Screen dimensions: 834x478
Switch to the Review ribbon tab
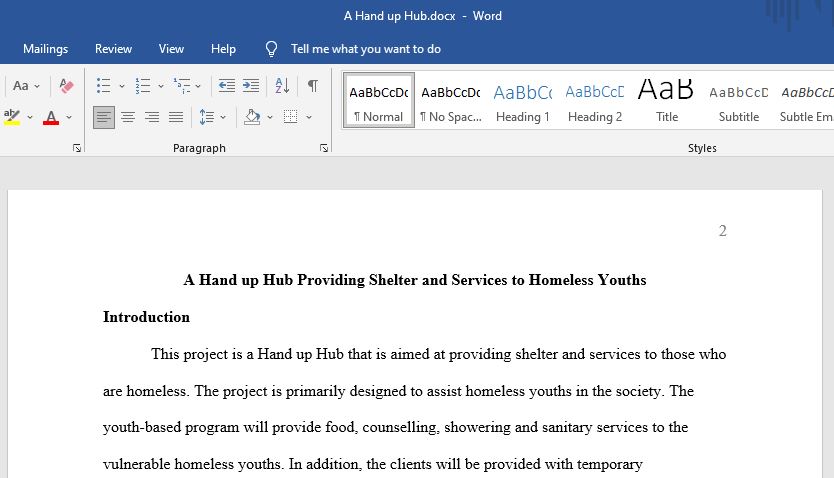(113, 49)
